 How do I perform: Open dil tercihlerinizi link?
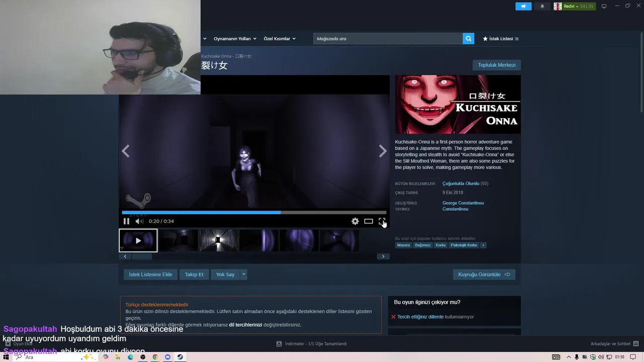click(x=246, y=325)
